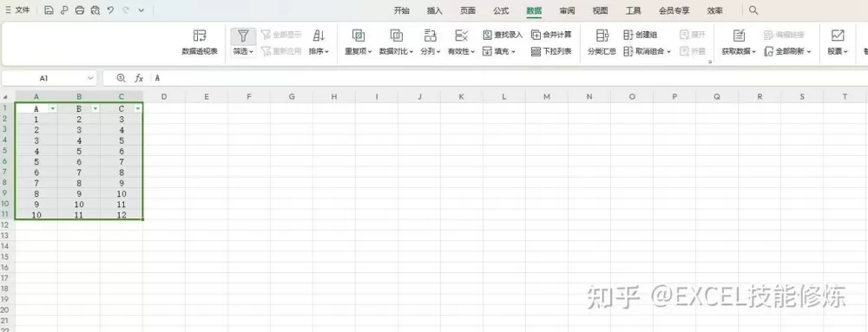
Task: Open filter arrow in header cell C
Action: [138, 109]
